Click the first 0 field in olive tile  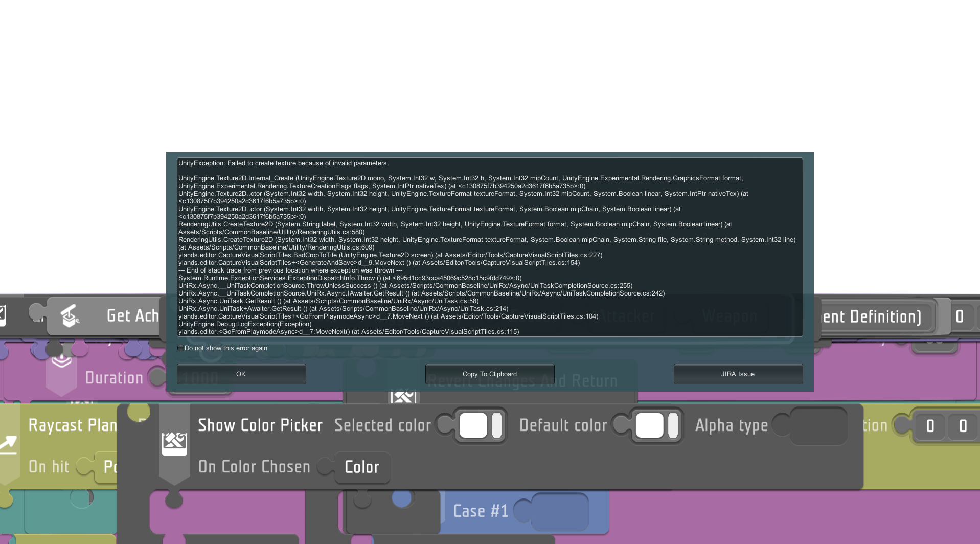(x=930, y=426)
